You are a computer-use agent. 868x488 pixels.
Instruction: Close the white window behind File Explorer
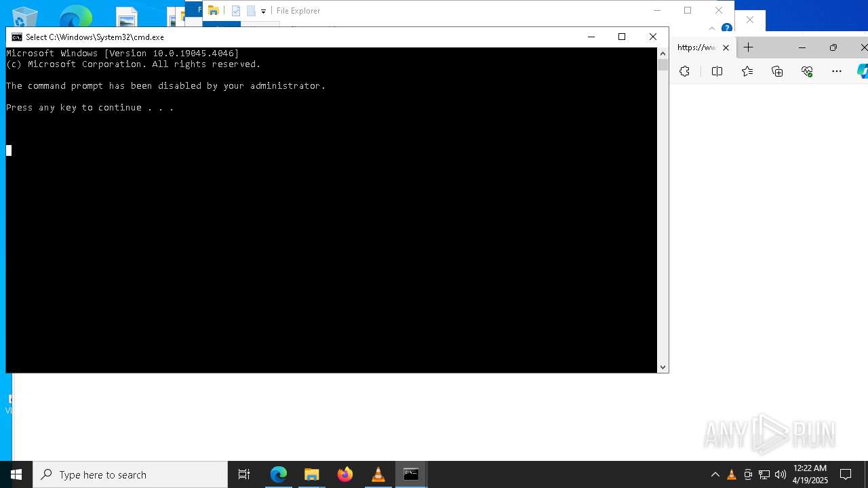[x=749, y=20]
